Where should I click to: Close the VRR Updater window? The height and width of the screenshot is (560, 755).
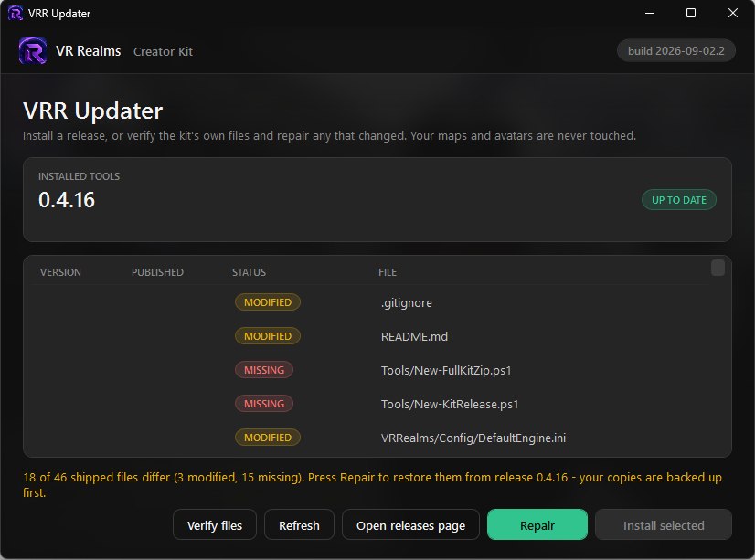pos(732,13)
